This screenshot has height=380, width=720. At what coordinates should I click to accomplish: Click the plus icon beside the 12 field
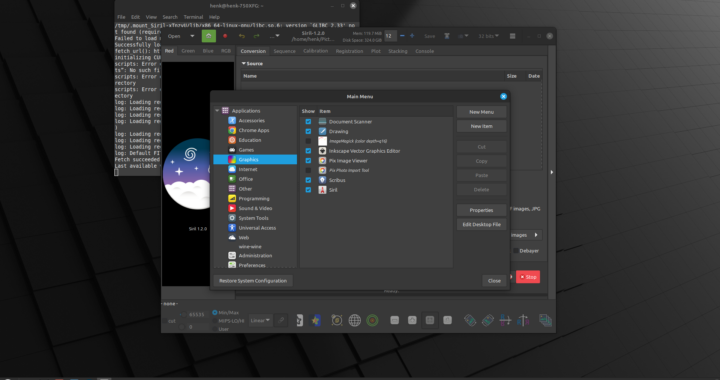[412, 36]
